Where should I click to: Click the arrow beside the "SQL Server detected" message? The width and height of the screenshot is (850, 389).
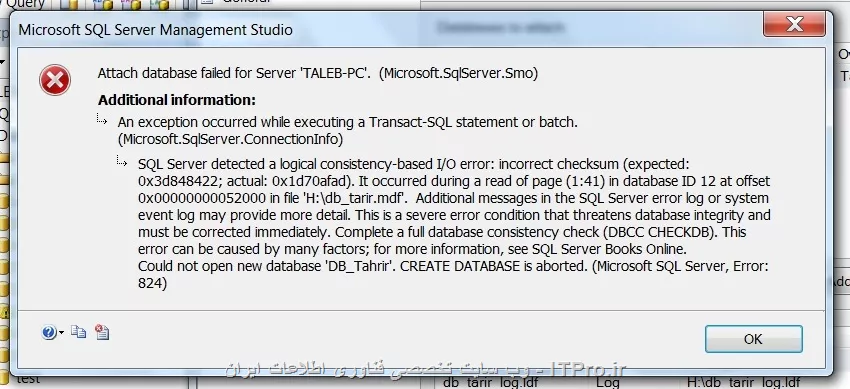pyautogui.click(x=122, y=160)
